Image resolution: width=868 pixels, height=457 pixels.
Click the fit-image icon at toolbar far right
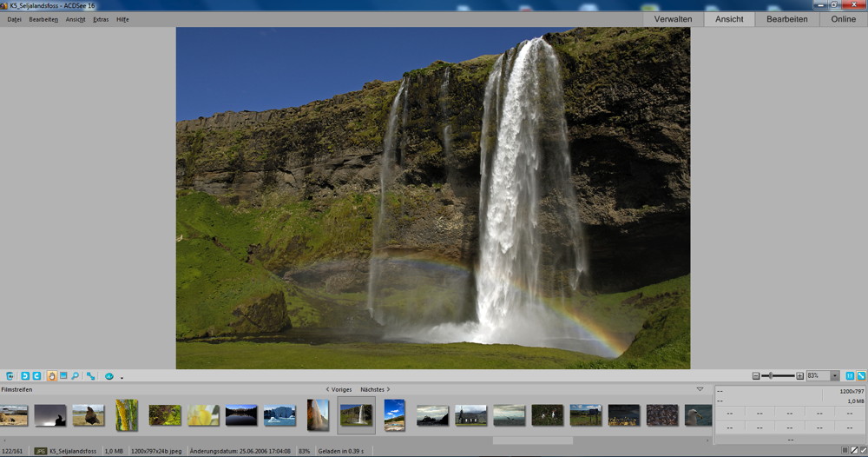[861, 376]
